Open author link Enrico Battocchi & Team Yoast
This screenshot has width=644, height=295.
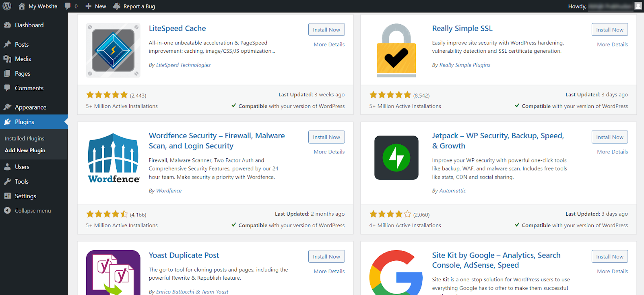pos(192,292)
